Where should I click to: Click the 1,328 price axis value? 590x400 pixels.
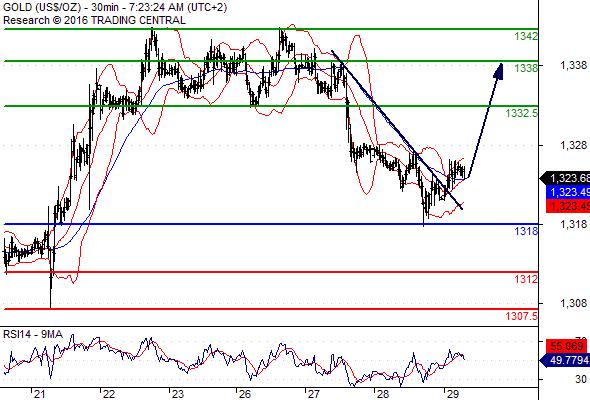(x=573, y=145)
